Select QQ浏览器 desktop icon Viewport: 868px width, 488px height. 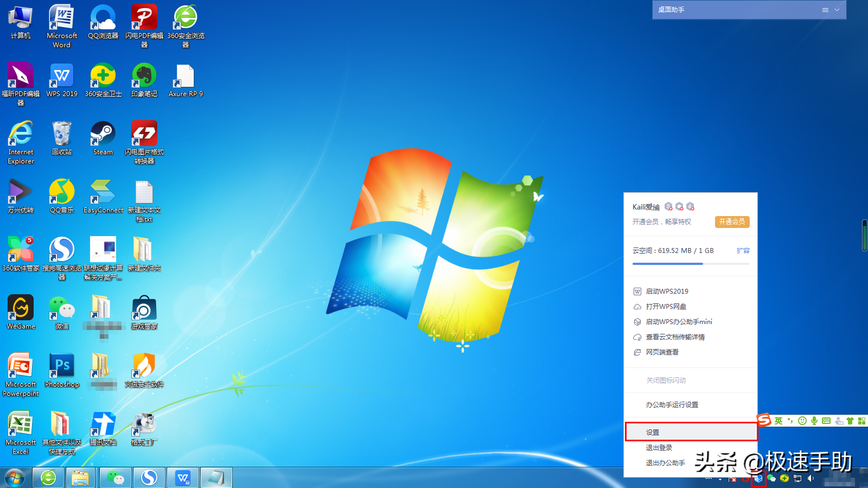[103, 22]
